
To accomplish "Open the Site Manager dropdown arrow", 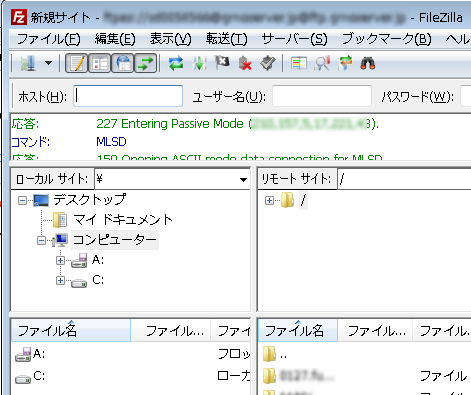I will point(49,63).
